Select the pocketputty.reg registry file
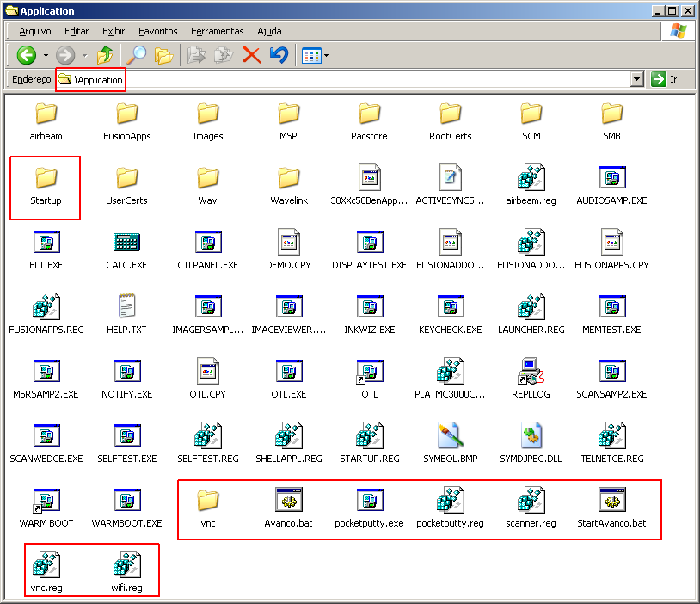This screenshot has width=700, height=604. coord(451,509)
